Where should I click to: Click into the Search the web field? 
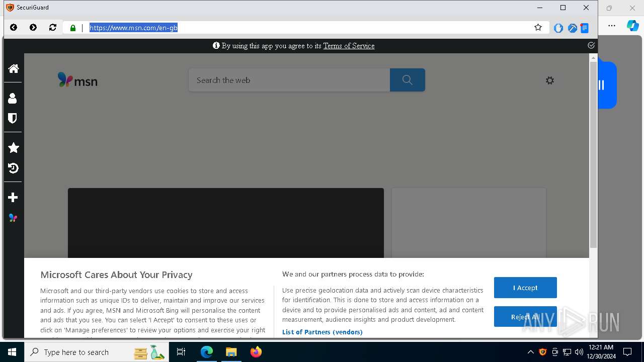tap(289, 80)
